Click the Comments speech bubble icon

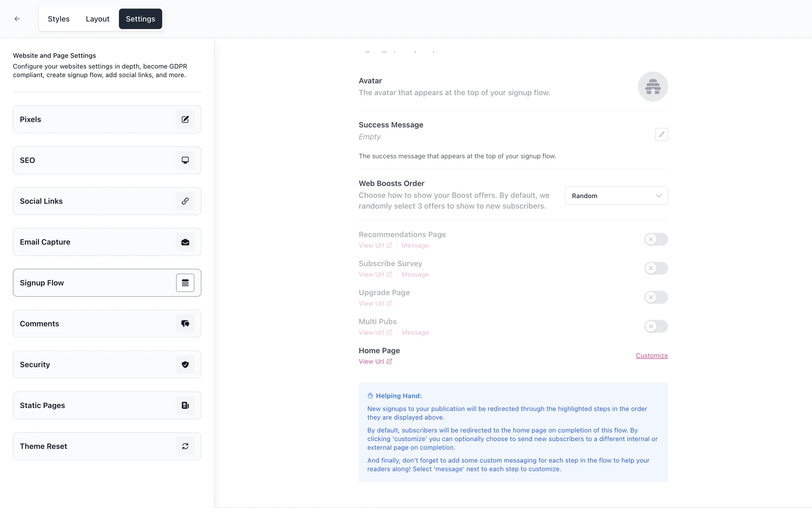coord(185,324)
